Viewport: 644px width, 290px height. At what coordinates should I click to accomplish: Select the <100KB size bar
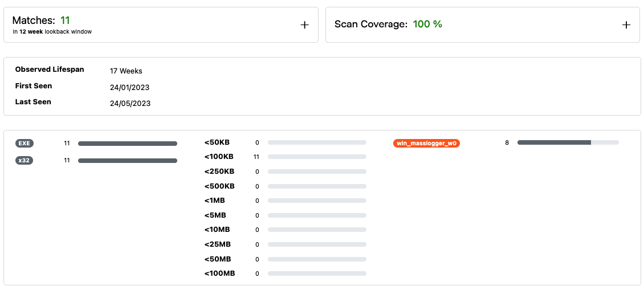[317, 157]
